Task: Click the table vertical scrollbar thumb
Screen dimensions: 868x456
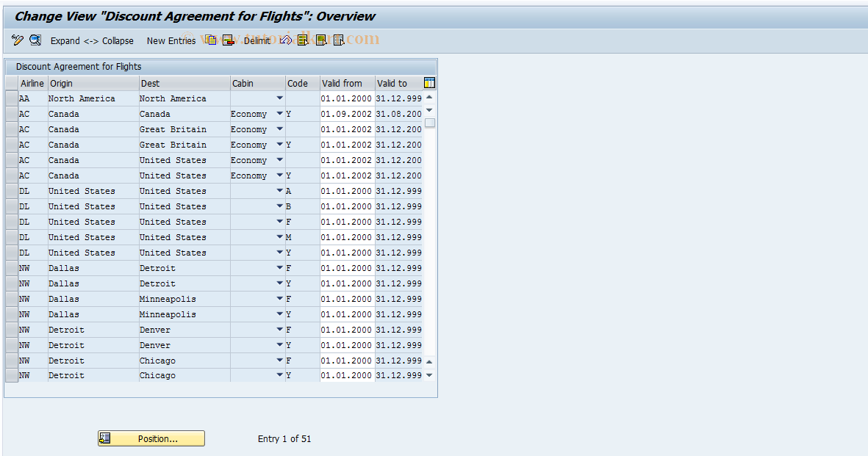Action: pyautogui.click(x=429, y=123)
